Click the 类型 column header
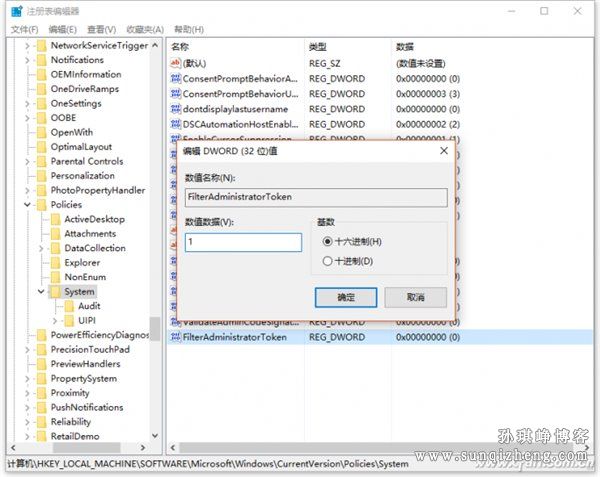The height and width of the screenshot is (477, 600). click(318, 47)
